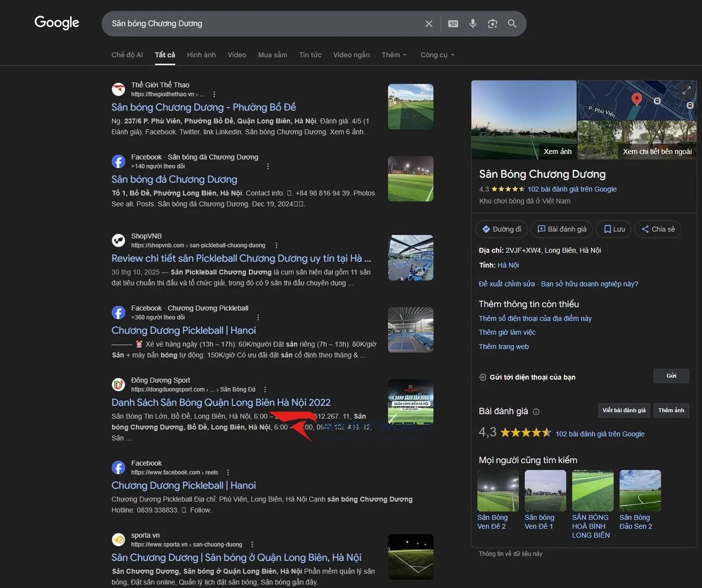The width and height of the screenshot is (702, 588).
Task: Expand the map with the fullscreen icon
Action: click(x=686, y=90)
